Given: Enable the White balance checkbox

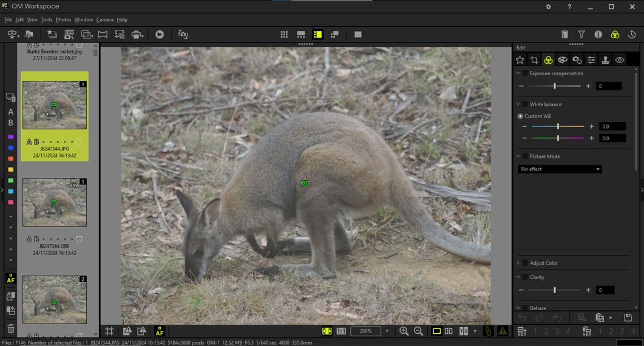Looking at the screenshot, I should click(x=525, y=104).
